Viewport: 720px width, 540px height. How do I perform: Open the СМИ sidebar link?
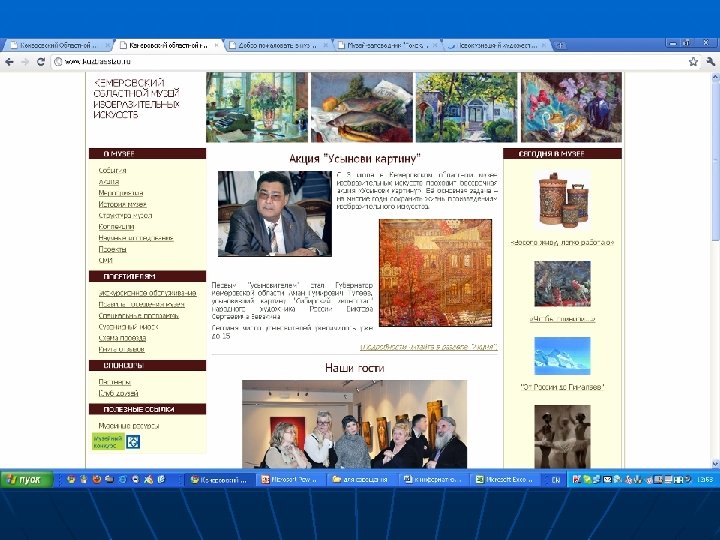tap(105, 260)
